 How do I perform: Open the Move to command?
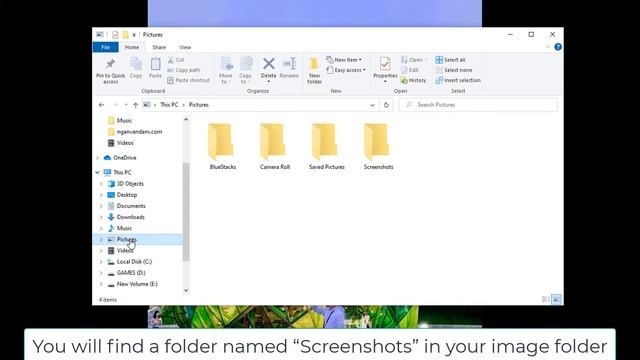tap(226, 70)
